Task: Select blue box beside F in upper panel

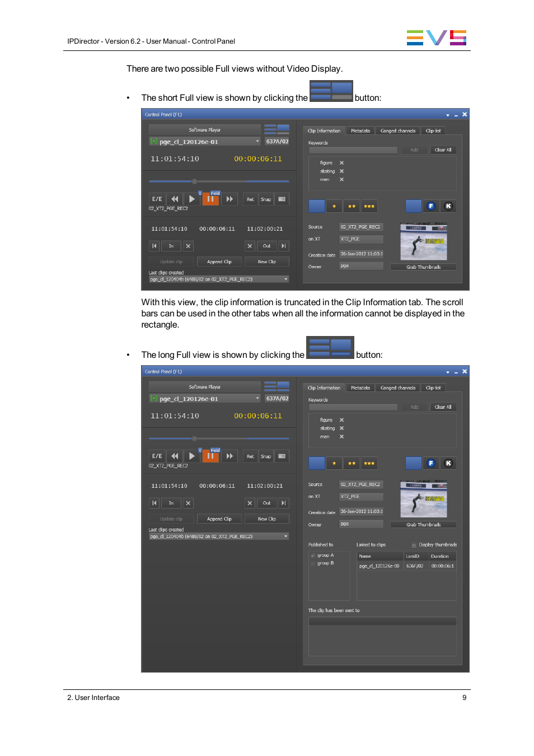Action: pyautogui.click(x=414, y=206)
